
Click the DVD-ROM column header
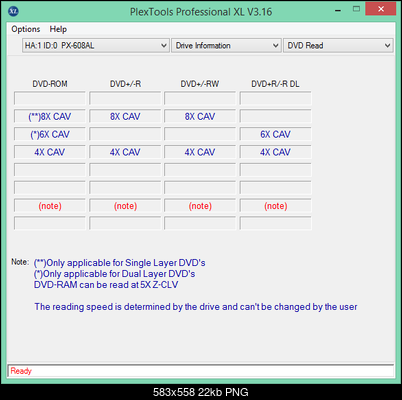pos(50,84)
